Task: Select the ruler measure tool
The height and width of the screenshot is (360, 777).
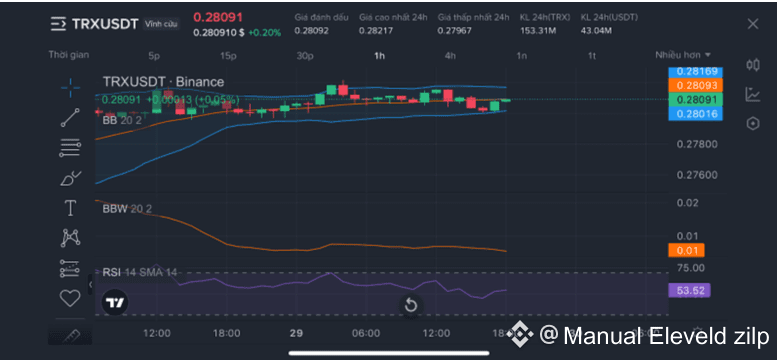Action: coord(70,335)
